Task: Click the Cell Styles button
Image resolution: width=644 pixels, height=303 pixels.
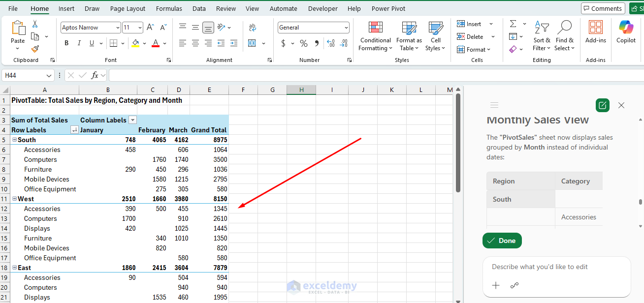Action: (x=436, y=36)
